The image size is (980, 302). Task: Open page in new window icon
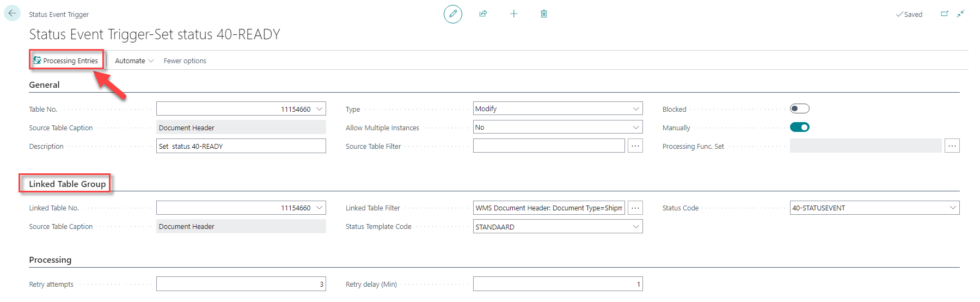click(x=945, y=14)
